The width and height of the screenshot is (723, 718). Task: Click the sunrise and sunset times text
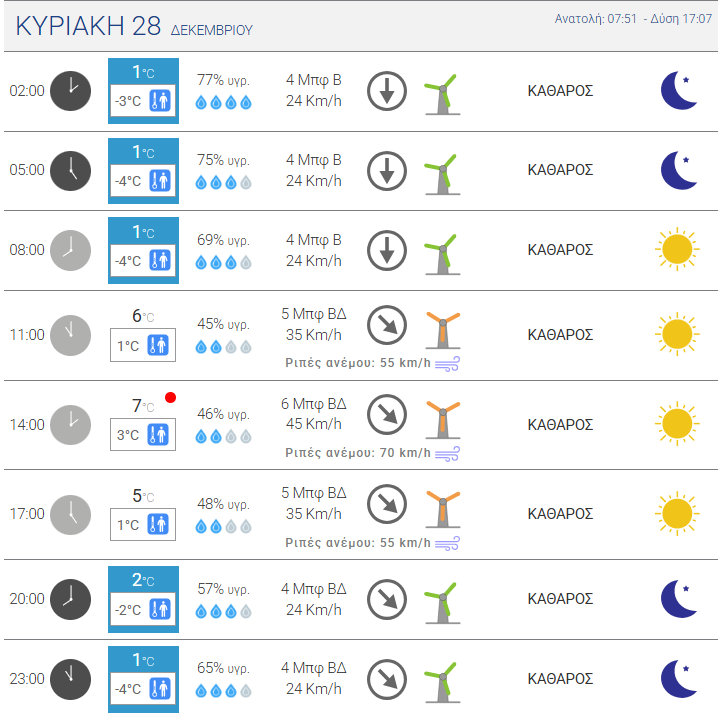(x=633, y=19)
